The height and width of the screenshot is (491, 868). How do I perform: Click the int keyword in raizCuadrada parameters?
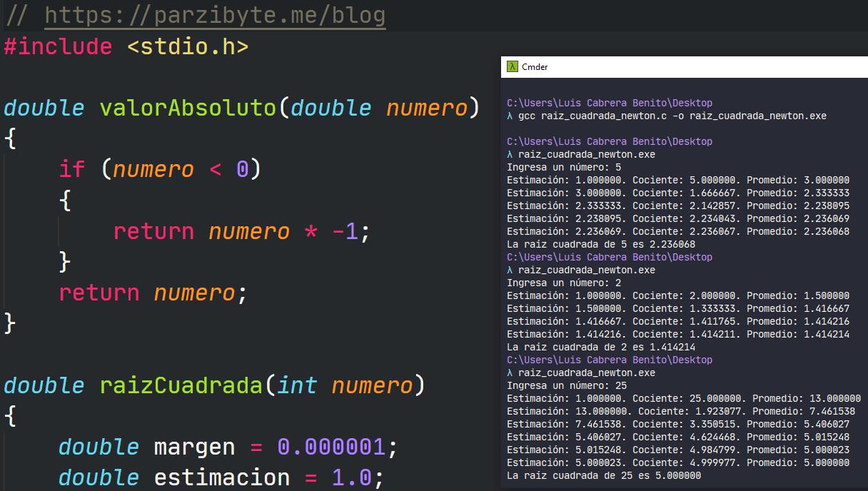(297, 385)
